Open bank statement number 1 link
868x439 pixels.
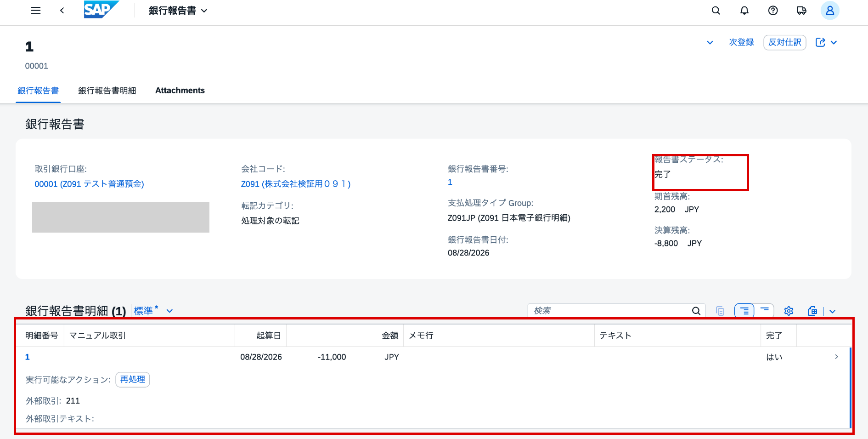(x=450, y=182)
